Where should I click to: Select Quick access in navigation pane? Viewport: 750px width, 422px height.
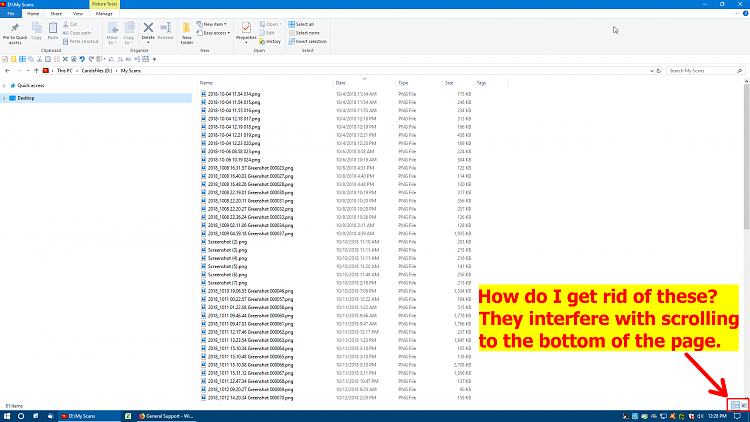point(31,86)
